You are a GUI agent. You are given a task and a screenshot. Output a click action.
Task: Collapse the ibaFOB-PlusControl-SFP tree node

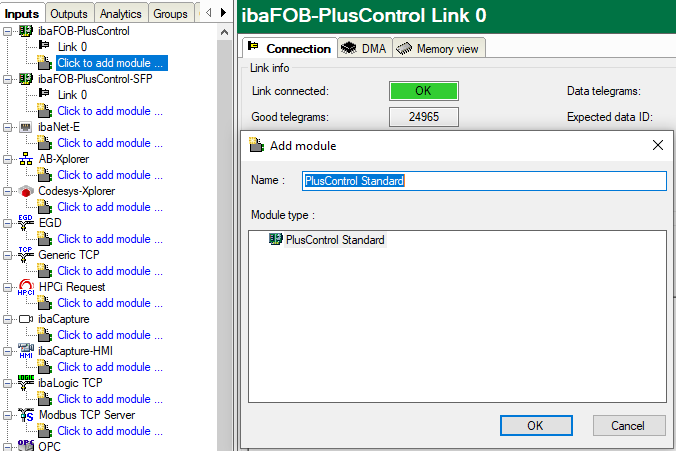pos(7,79)
